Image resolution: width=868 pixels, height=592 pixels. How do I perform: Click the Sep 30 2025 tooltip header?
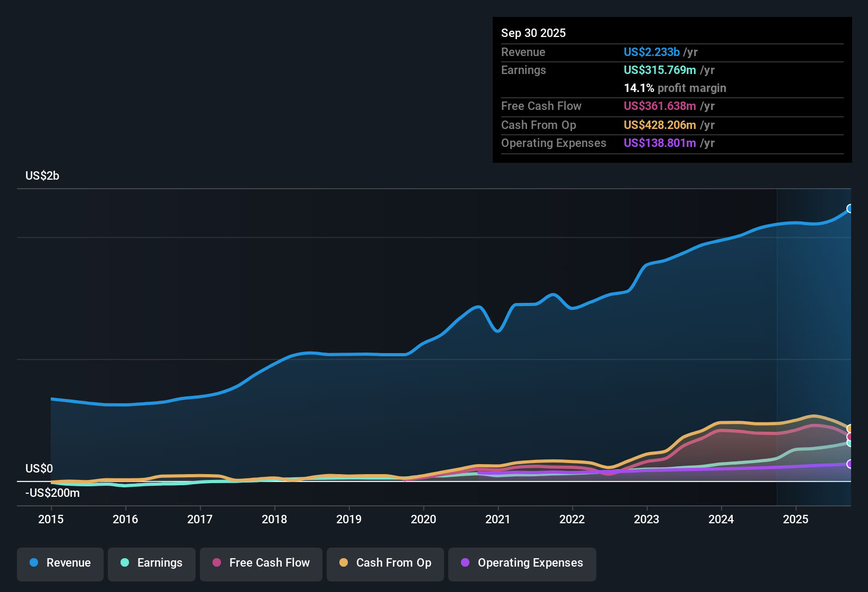pos(533,33)
